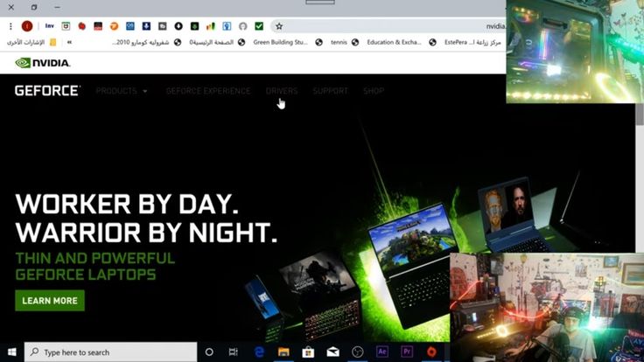Click the NVIDIA logo
Viewport: 644px width, 362px height.
coord(43,63)
